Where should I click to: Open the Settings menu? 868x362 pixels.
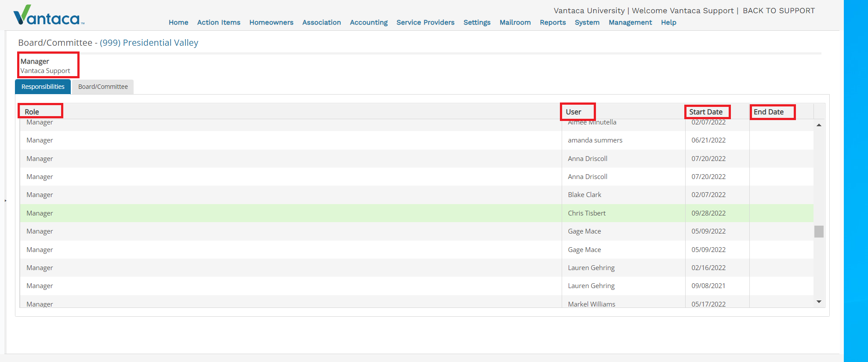pyautogui.click(x=477, y=22)
